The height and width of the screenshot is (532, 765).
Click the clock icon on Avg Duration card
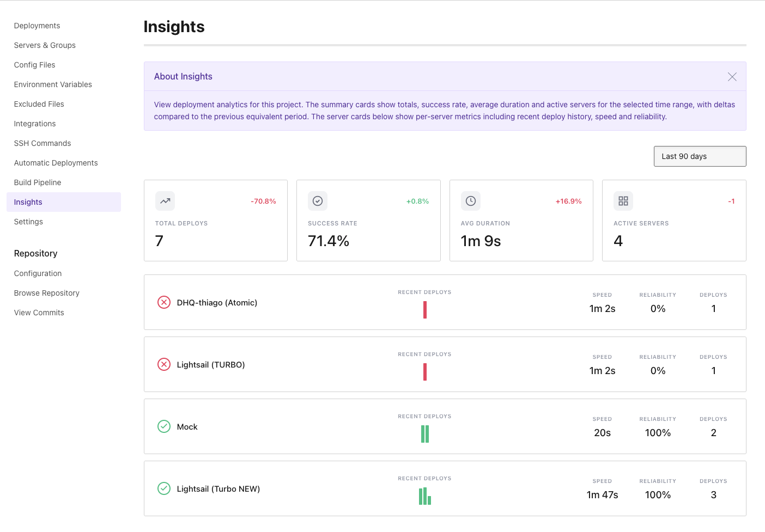coord(471,201)
